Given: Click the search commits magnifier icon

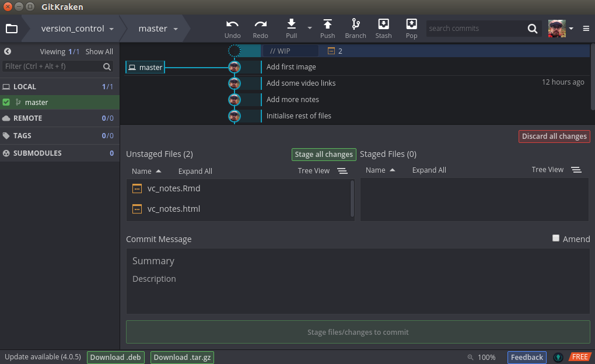Looking at the screenshot, I should 533,29.
